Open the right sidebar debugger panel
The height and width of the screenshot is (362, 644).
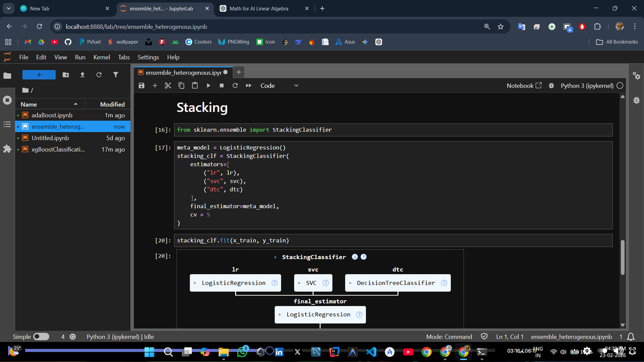click(636, 100)
